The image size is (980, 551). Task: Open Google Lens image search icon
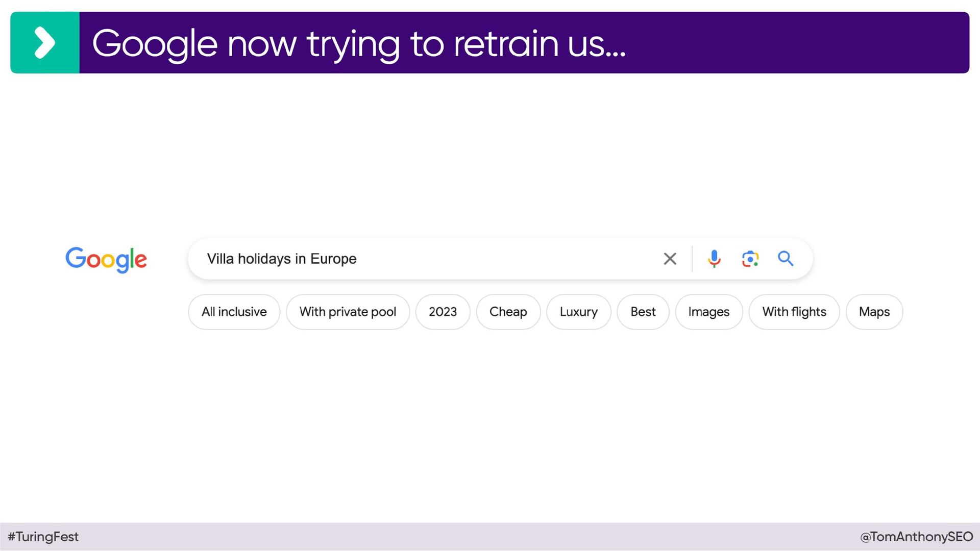[x=750, y=259]
